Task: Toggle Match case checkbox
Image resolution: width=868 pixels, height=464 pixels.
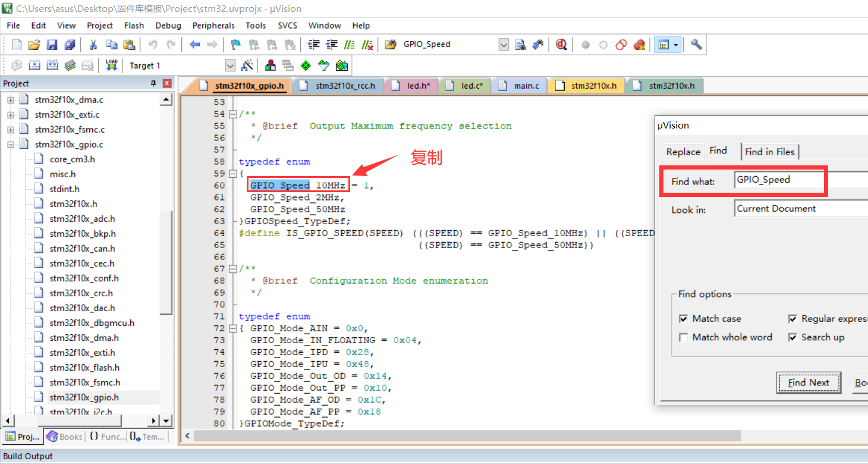Action: pyautogui.click(x=684, y=319)
